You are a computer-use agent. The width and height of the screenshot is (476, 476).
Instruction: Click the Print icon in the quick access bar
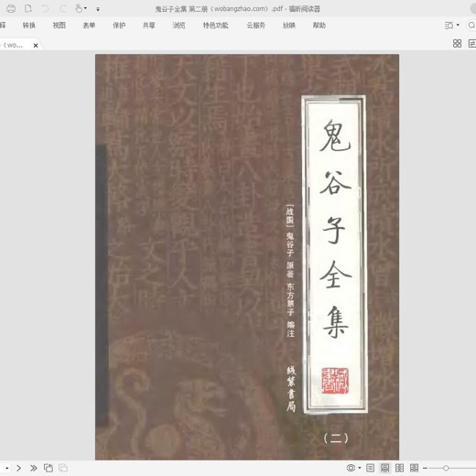point(11,8)
